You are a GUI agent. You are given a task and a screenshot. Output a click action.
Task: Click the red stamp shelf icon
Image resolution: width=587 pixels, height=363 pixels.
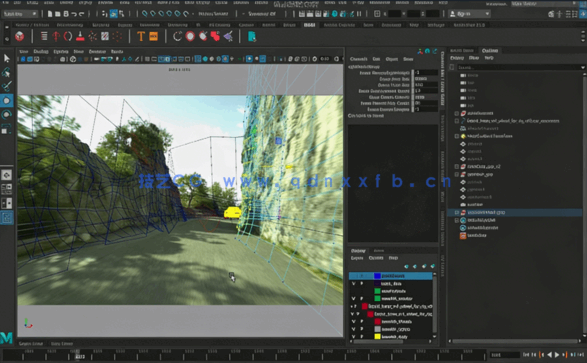pyautogui.click(x=80, y=36)
